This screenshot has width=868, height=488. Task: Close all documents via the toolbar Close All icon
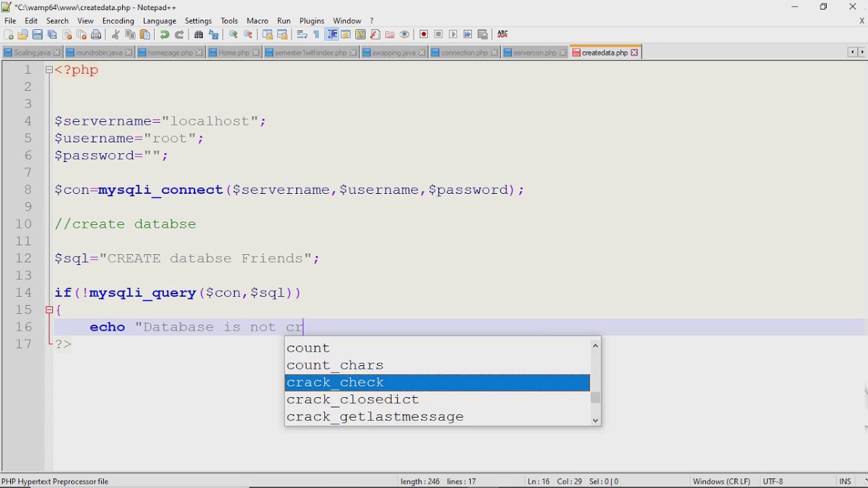[81, 35]
